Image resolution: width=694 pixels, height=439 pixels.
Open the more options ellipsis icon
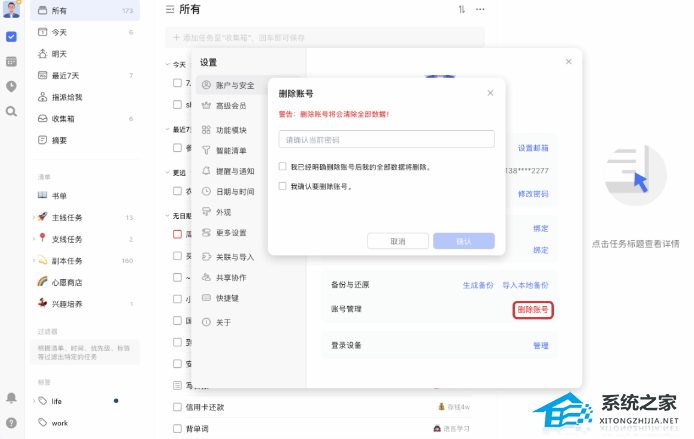[480, 9]
